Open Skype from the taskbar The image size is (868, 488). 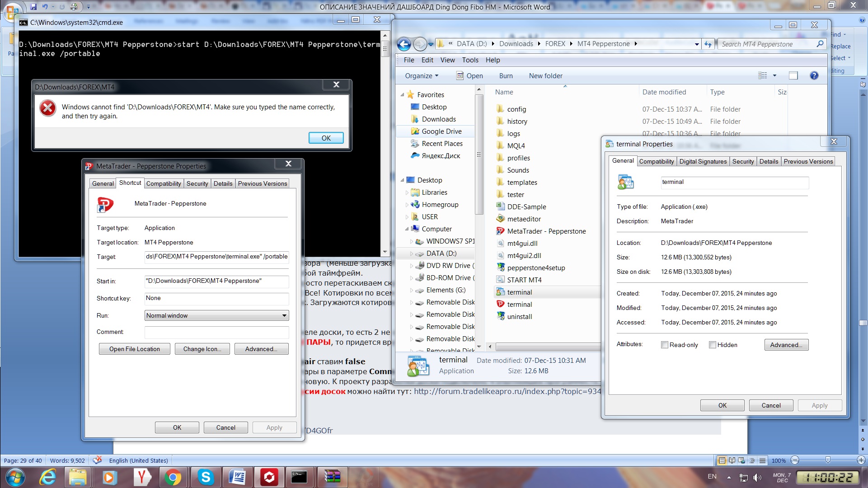coord(206,477)
